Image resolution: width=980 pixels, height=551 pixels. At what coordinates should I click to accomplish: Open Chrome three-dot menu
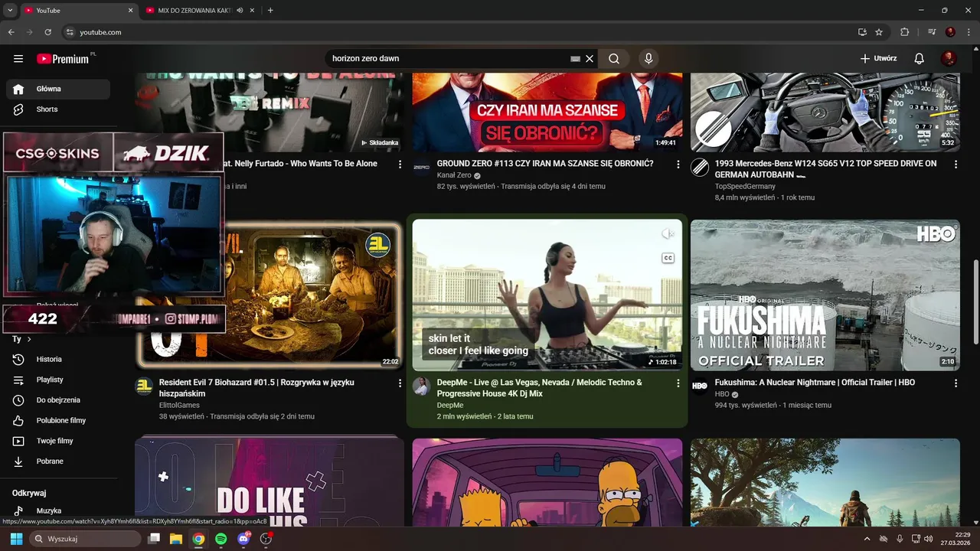coord(969,32)
